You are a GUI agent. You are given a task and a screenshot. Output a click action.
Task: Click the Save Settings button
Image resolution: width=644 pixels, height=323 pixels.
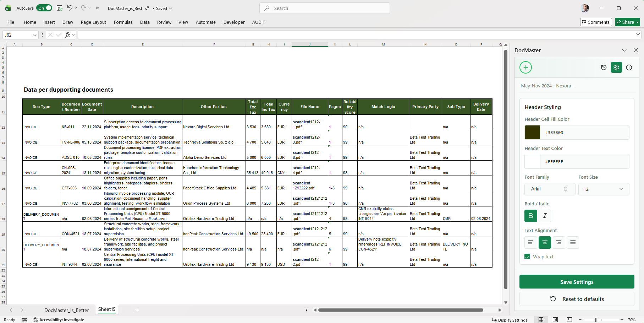pos(577,282)
